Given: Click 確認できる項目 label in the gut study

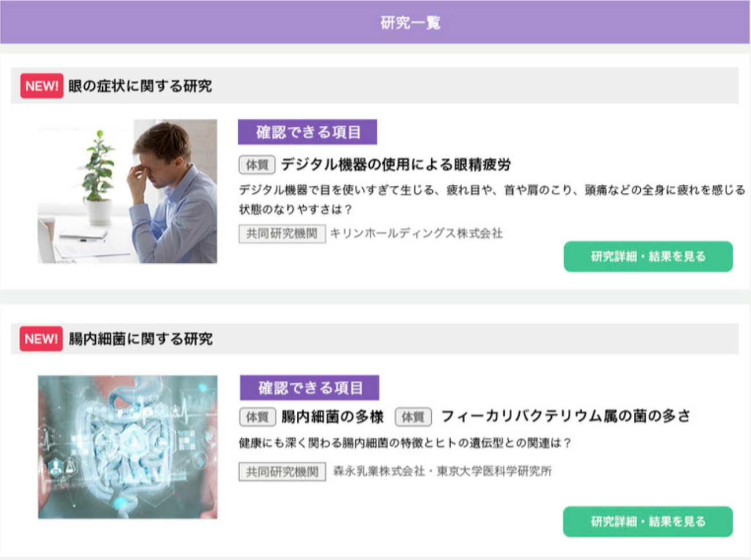Looking at the screenshot, I should [x=309, y=388].
